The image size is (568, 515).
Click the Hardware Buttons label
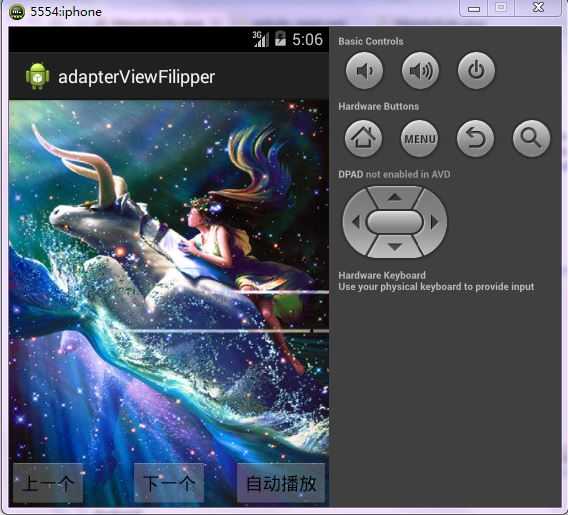pos(379,106)
